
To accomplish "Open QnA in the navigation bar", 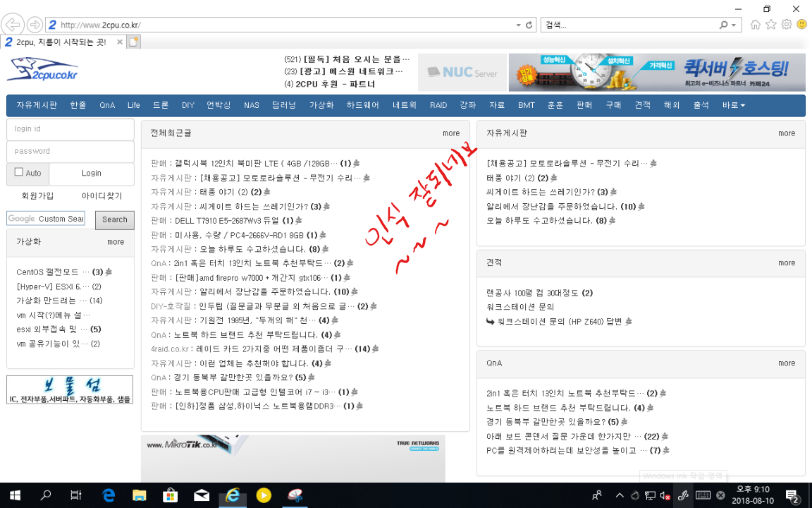I will [x=107, y=105].
